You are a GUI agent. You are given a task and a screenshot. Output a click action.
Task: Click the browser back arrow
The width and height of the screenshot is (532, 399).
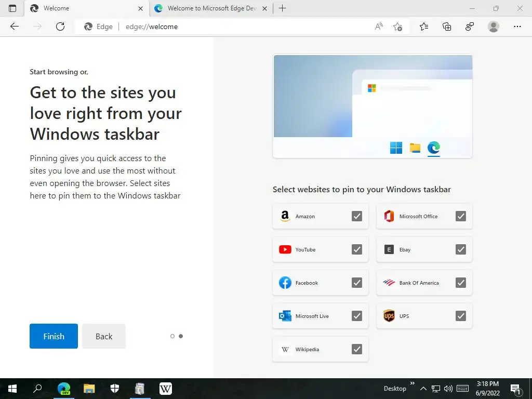pos(14,26)
